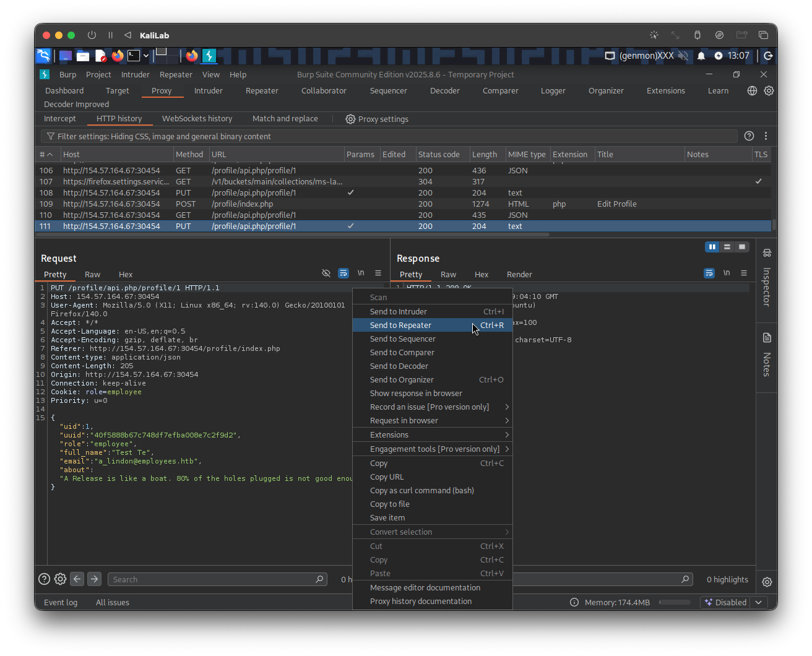Toggle show newline characters in Request
The width and height of the screenshot is (812, 656).
pos(361,273)
